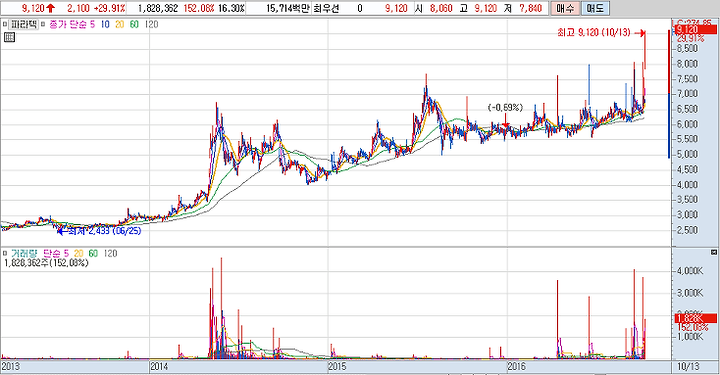Screen dimensions: 720x375
Task: Select the yellow 20 in volume legend
Action: pos(79,253)
